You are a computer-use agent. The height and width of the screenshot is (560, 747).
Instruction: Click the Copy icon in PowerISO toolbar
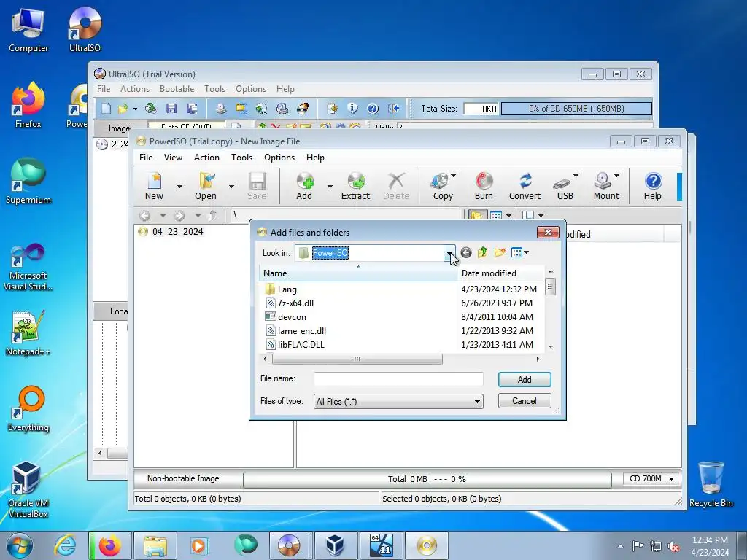(440, 181)
